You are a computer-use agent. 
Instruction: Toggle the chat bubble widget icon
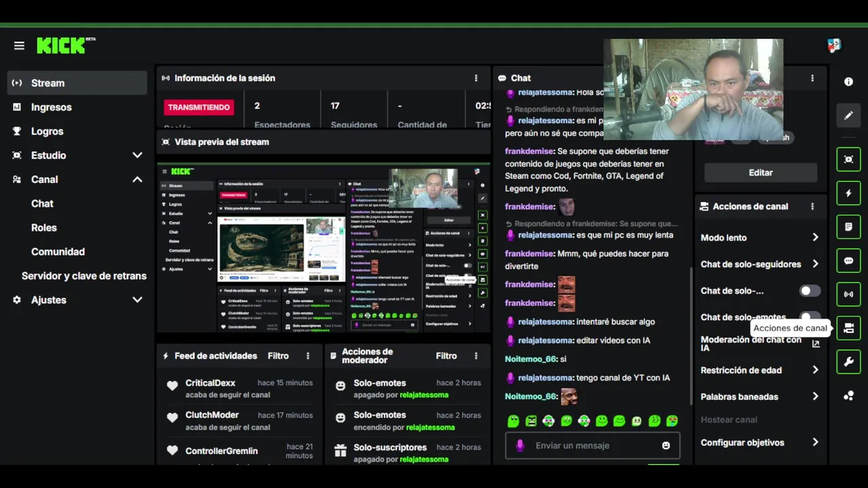848,260
